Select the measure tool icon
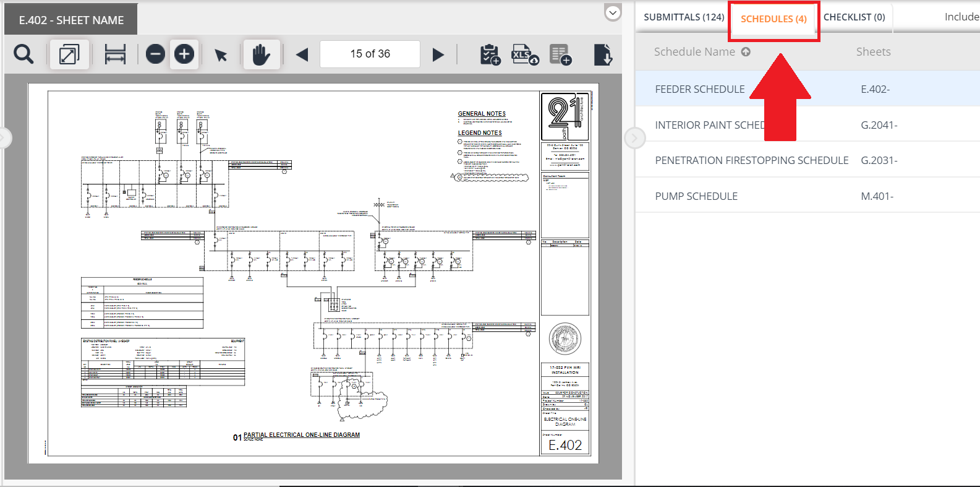 click(115, 54)
